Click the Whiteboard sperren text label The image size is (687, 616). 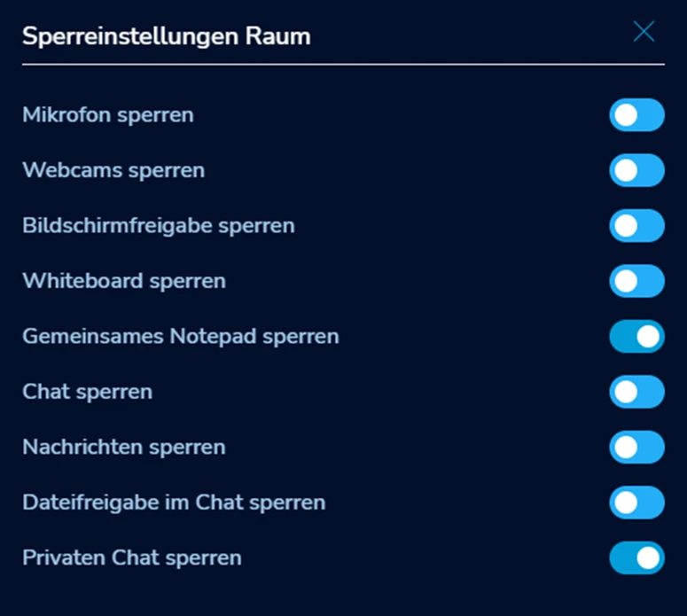[x=124, y=281]
